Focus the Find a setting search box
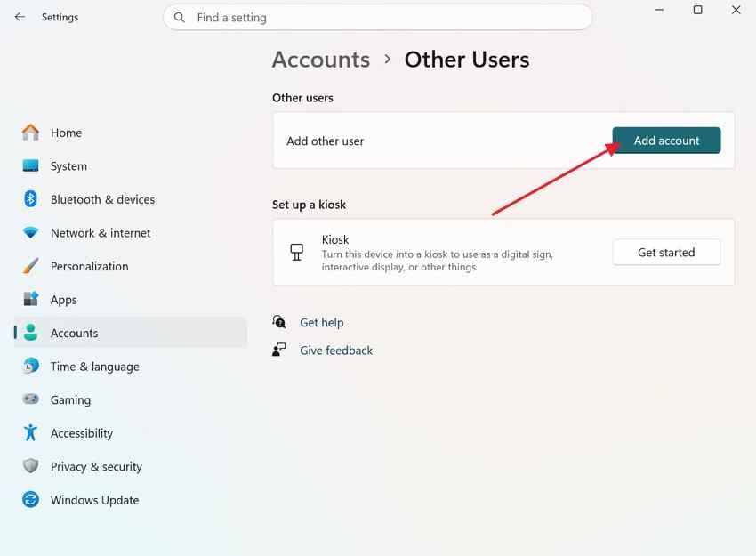 pyautogui.click(x=377, y=18)
